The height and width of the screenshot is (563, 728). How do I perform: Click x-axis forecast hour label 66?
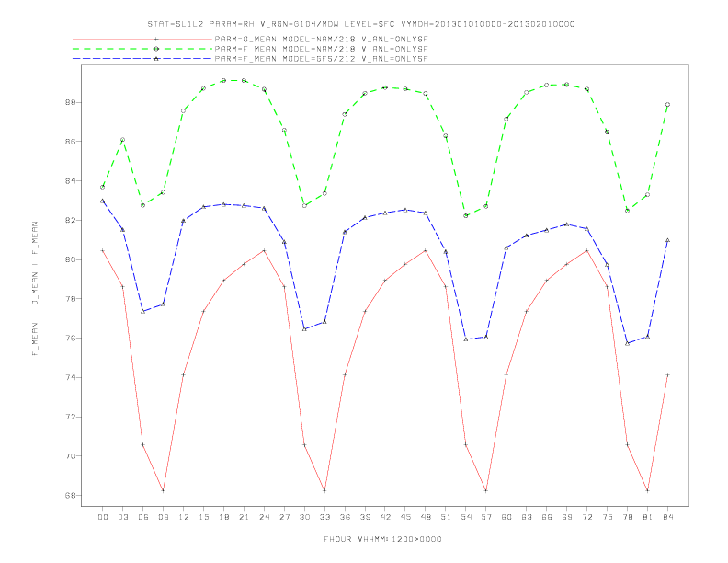(x=547, y=517)
